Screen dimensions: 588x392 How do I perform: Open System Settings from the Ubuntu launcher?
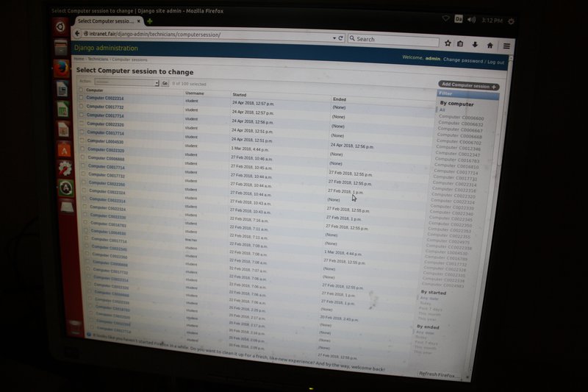coord(65,168)
